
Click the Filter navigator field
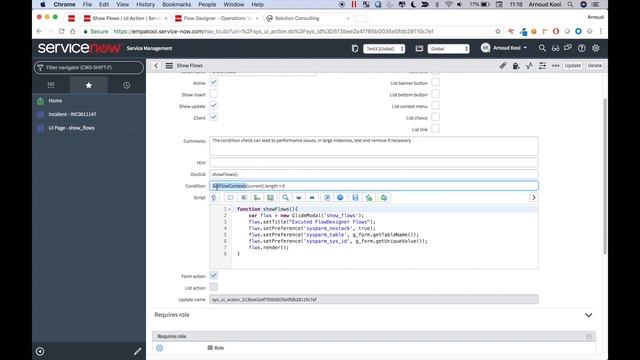coord(89,67)
